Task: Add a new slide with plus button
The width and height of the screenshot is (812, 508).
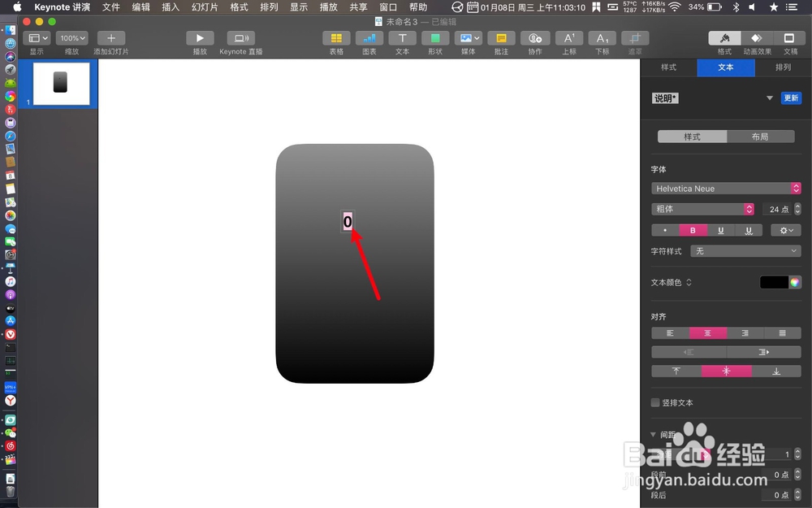Action: [110, 38]
